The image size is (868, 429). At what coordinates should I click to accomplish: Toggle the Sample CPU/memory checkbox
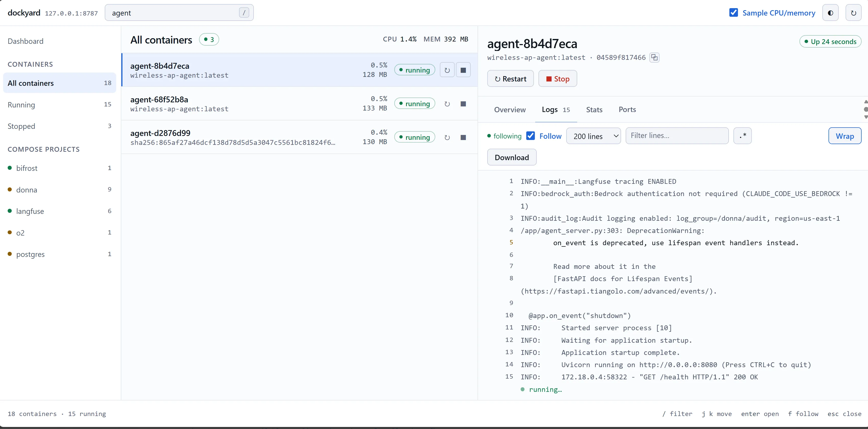click(733, 13)
